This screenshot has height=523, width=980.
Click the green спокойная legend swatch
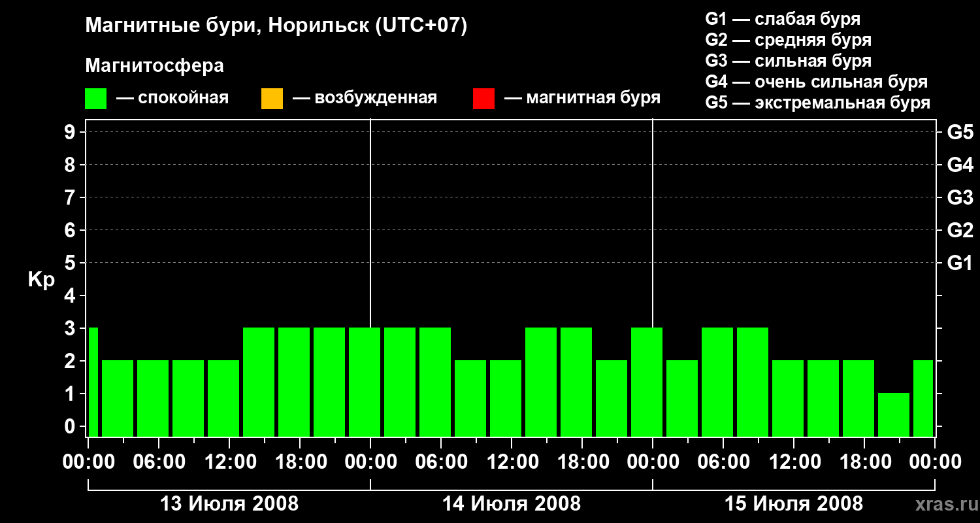click(95, 99)
